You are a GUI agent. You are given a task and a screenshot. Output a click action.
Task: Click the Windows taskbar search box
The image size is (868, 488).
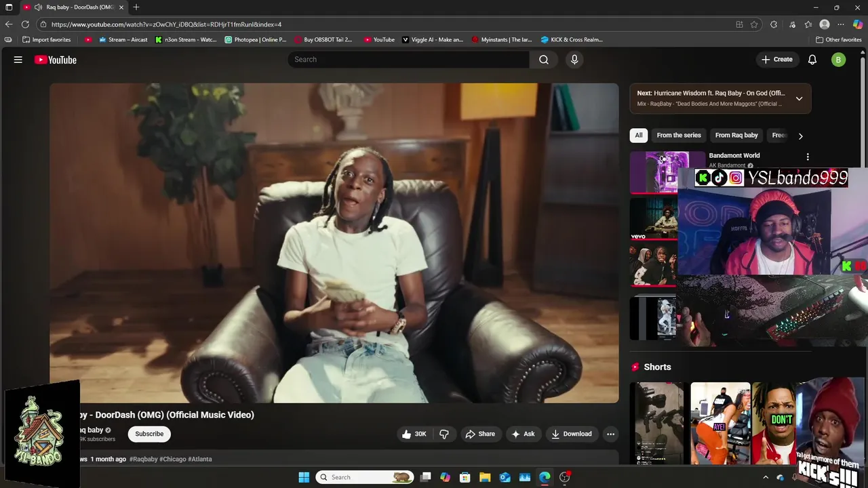(366, 477)
